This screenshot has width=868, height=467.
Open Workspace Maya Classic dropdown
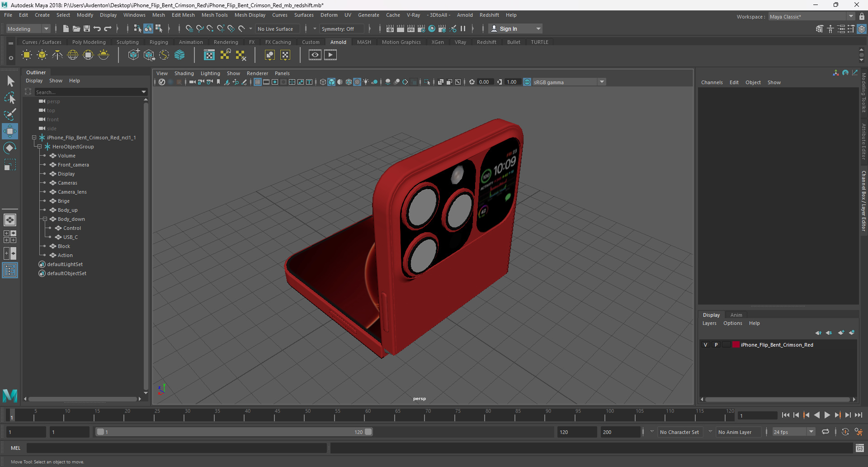coord(811,17)
